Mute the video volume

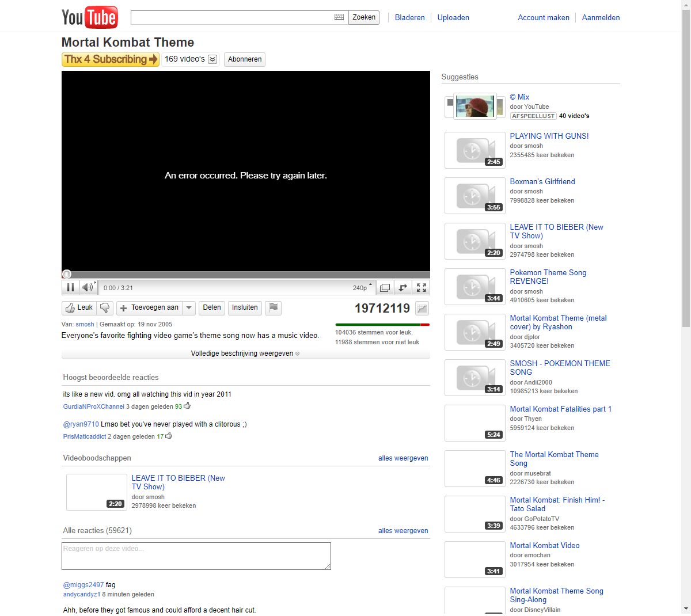pos(88,287)
